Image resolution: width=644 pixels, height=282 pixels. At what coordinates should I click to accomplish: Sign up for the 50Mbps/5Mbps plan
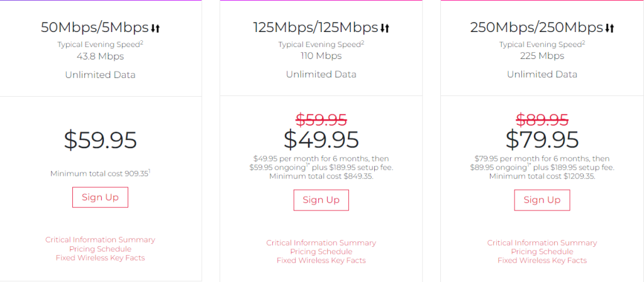point(100,197)
